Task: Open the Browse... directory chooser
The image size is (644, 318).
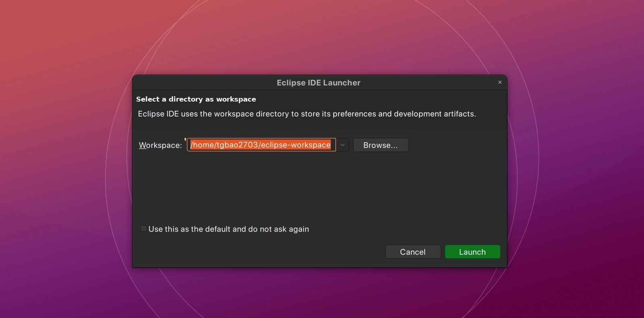Action: point(381,145)
